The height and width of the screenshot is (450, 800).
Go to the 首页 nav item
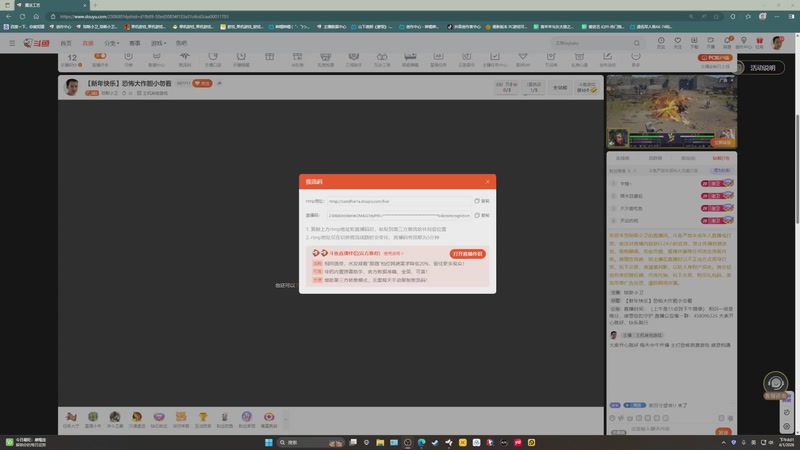[x=66, y=43]
